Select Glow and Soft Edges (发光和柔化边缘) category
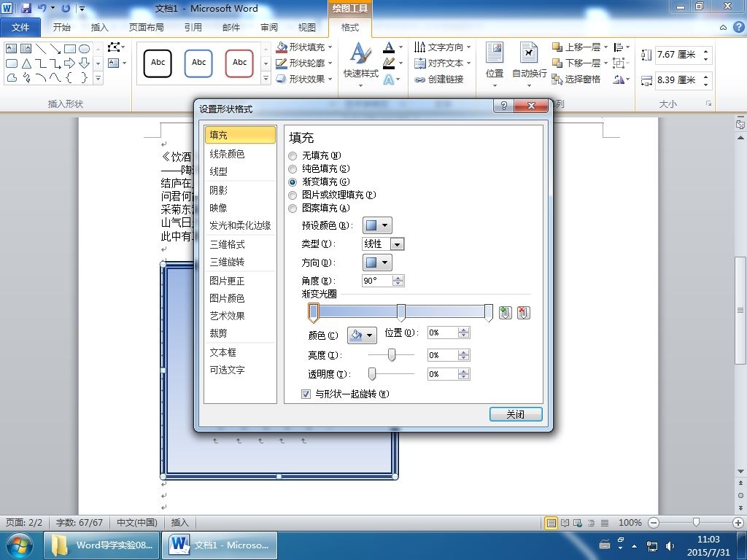The image size is (747, 560). (x=240, y=226)
